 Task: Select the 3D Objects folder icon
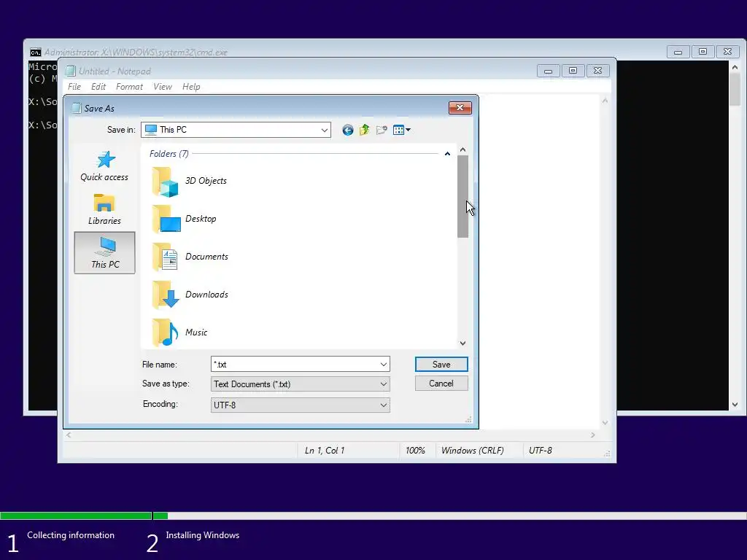[166, 182]
